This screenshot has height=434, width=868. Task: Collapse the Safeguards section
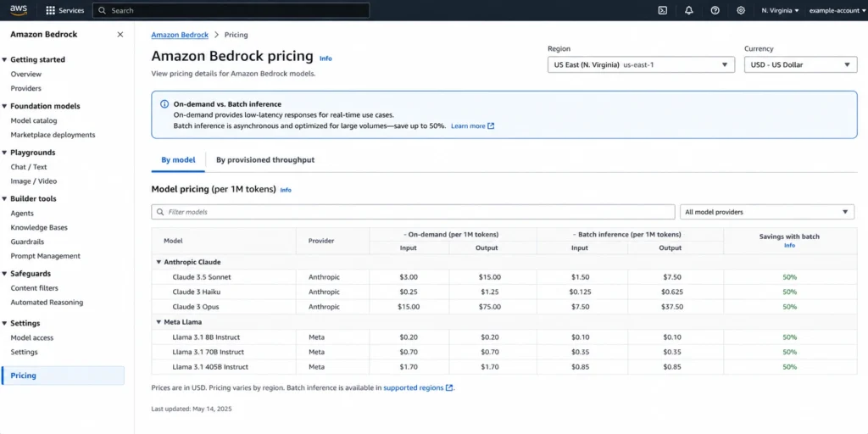4,274
